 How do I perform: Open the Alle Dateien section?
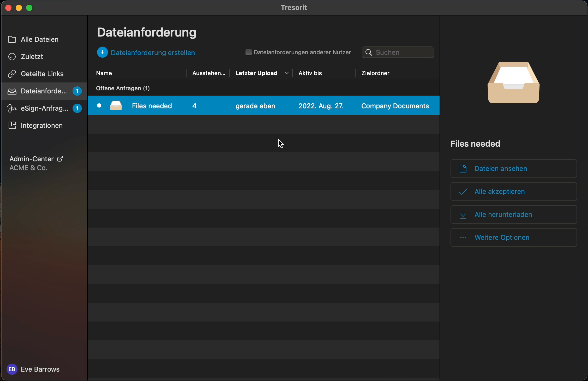point(44,39)
